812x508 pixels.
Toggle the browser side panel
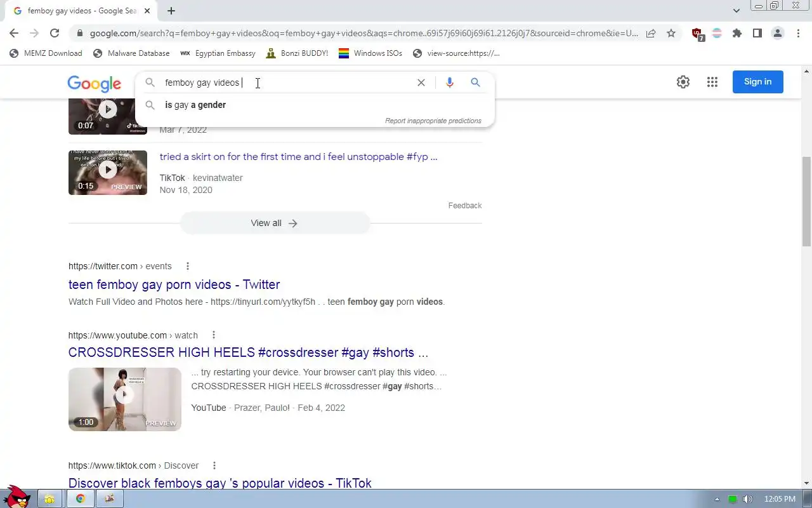click(757, 34)
